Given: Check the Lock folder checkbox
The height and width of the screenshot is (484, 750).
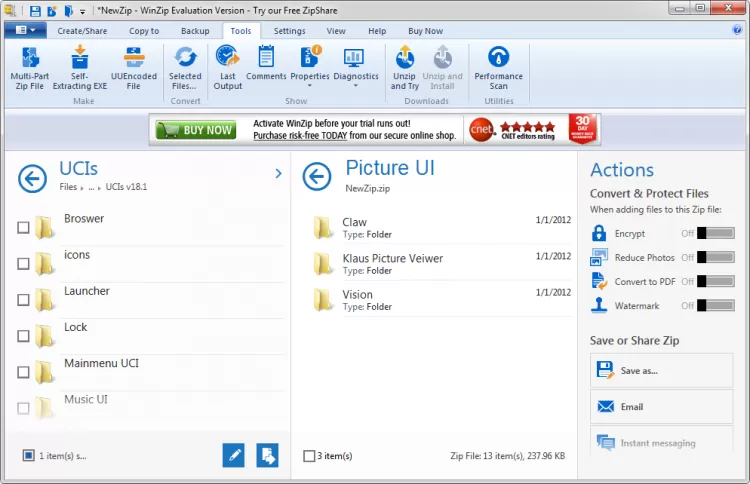Looking at the screenshot, I should [23, 336].
